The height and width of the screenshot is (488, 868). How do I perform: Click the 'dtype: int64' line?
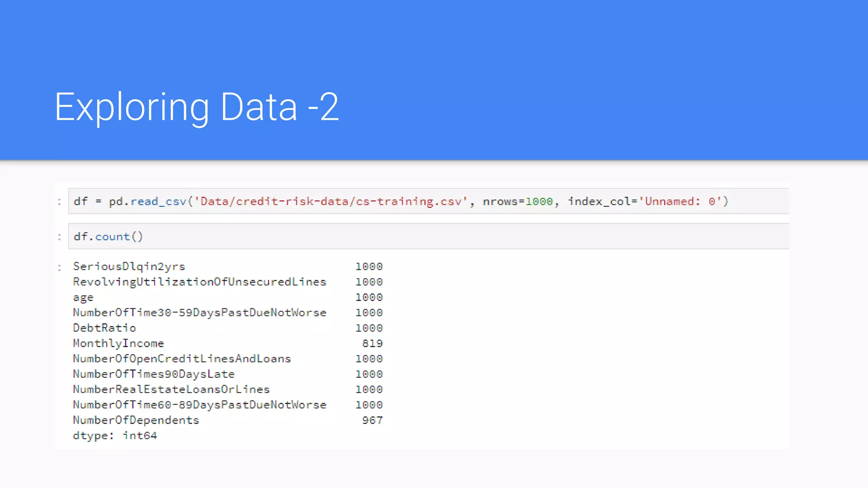(x=115, y=435)
